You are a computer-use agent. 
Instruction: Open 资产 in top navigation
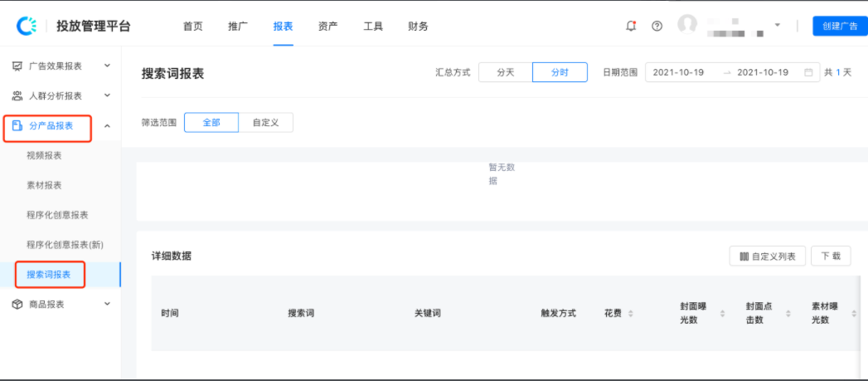click(x=328, y=26)
